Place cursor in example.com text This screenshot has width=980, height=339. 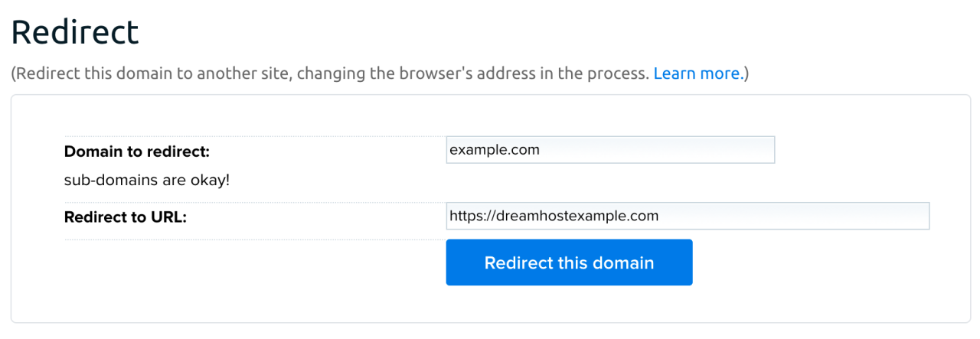click(x=495, y=150)
